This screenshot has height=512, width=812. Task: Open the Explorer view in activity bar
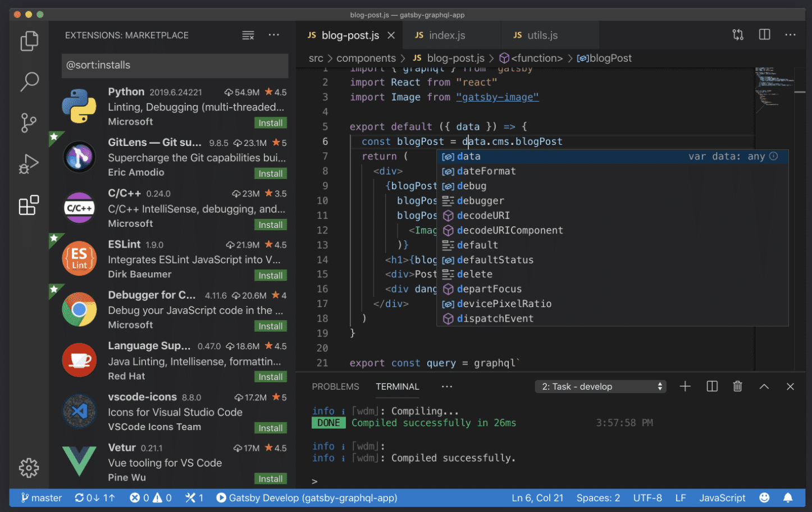[x=29, y=41]
